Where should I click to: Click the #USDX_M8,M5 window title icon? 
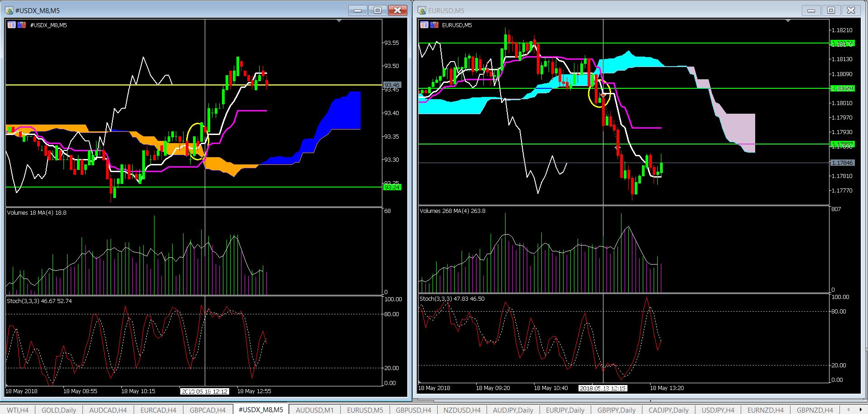pos(9,10)
